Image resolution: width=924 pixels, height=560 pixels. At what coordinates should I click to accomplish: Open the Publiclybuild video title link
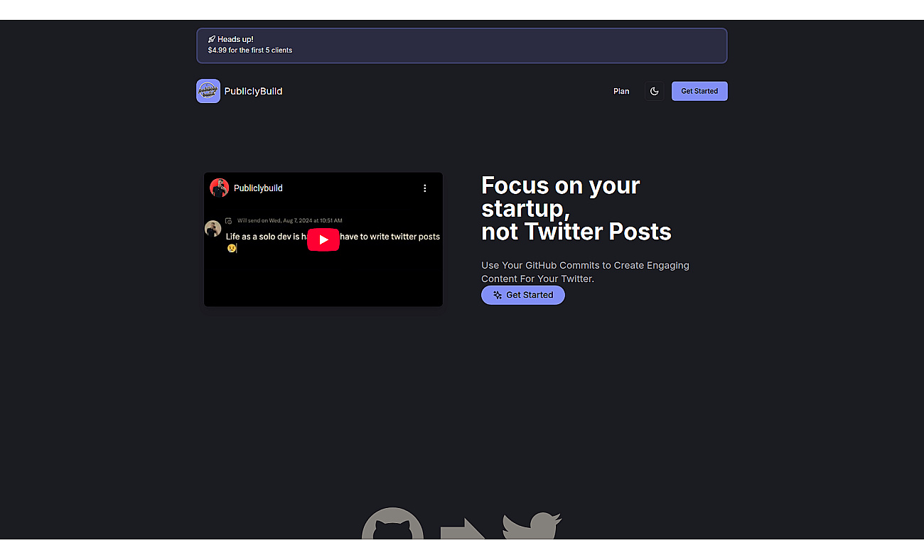point(258,188)
